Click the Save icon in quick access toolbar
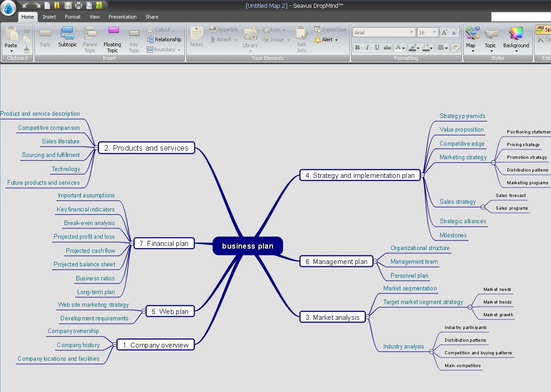The width and height of the screenshot is (551, 392). pos(68,5)
